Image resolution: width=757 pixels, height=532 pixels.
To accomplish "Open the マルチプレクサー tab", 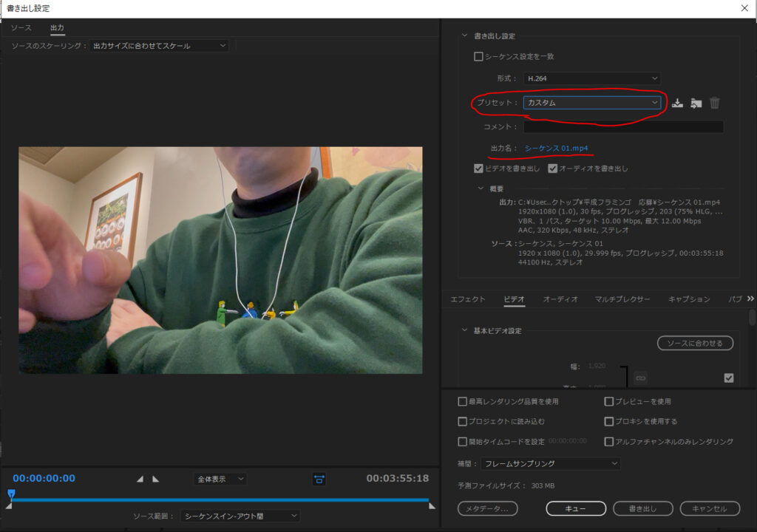I will (x=622, y=299).
